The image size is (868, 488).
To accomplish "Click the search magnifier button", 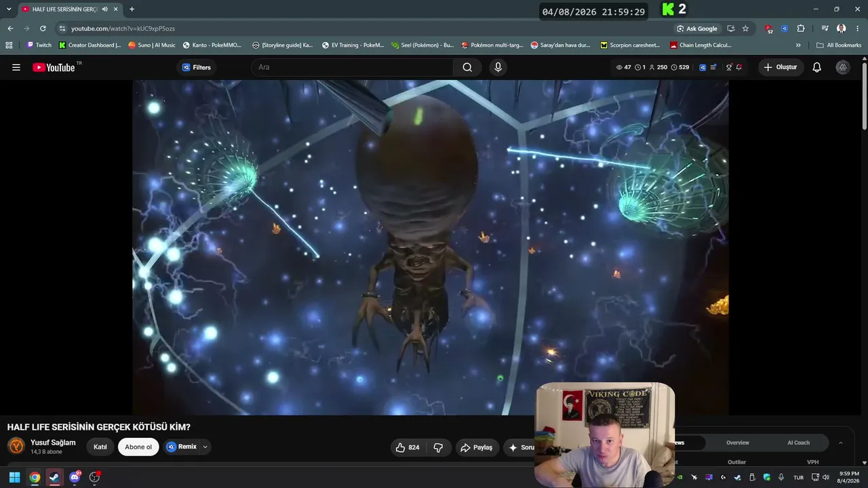I will click(467, 67).
